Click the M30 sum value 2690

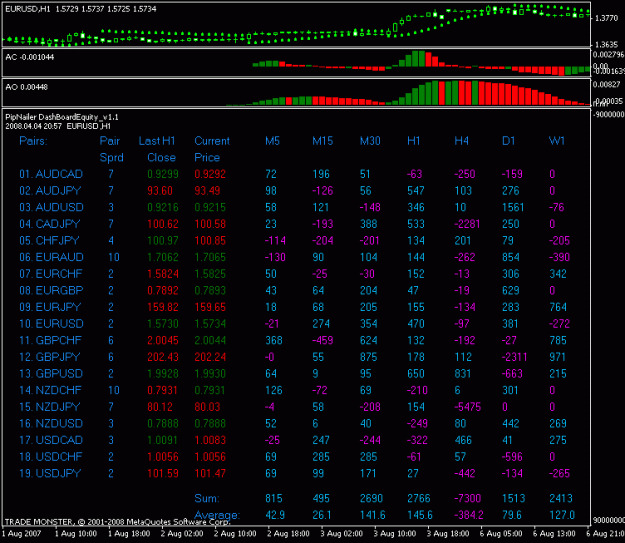tap(371, 498)
